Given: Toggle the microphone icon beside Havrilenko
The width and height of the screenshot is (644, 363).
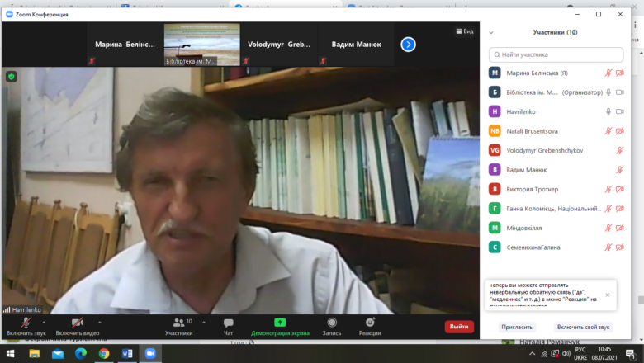Looking at the screenshot, I should pyautogui.click(x=608, y=111).
